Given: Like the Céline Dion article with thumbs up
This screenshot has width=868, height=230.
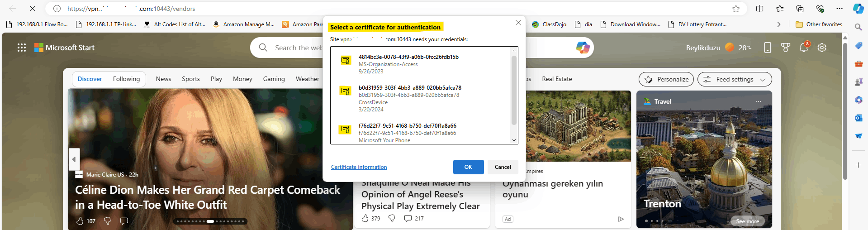Looking at the screenshot, I should point(80,221).
